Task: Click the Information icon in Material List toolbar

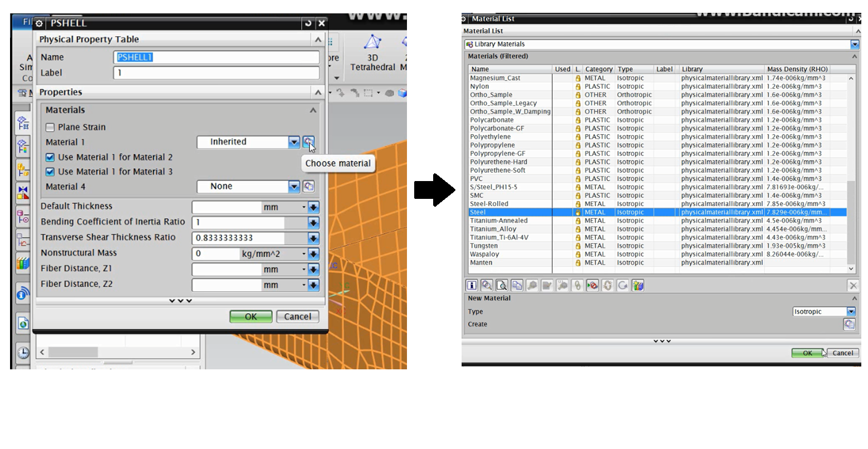Action: tap(472, 285)
